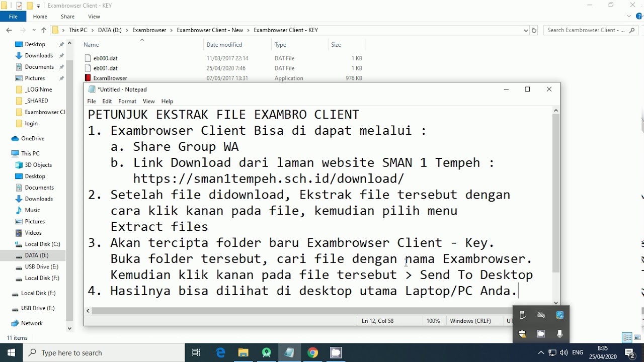Open Notepad Help menu
644x362 pixels.
[167, 101]
